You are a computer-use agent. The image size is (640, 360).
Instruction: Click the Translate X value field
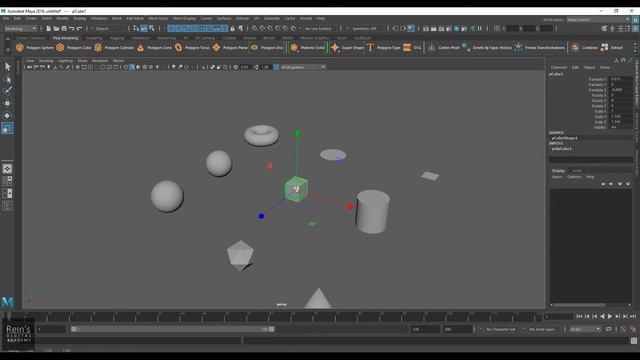(x=620, y=79)
